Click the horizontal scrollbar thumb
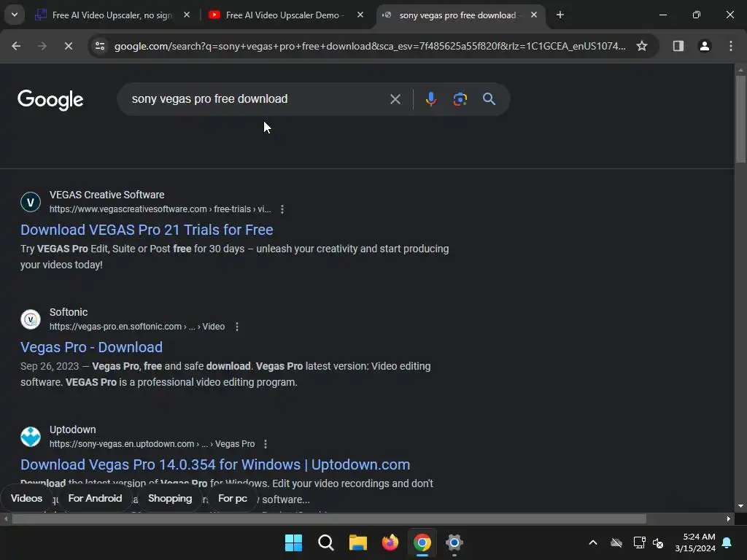This screenshot has height=560, width=747. [329, 518]
